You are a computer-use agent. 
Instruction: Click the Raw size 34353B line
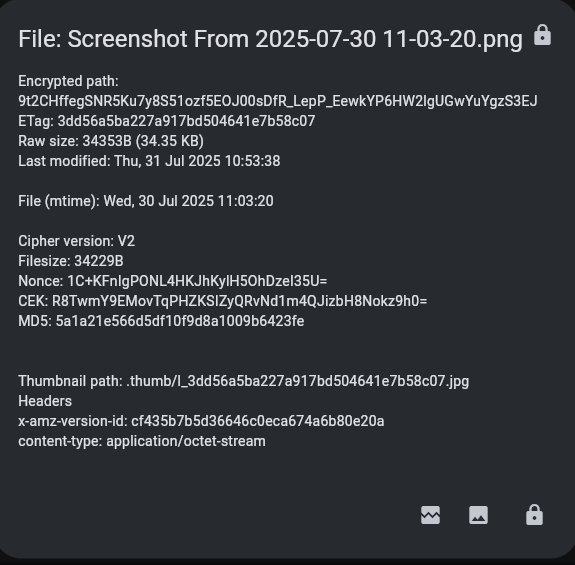tap(111, 141)
